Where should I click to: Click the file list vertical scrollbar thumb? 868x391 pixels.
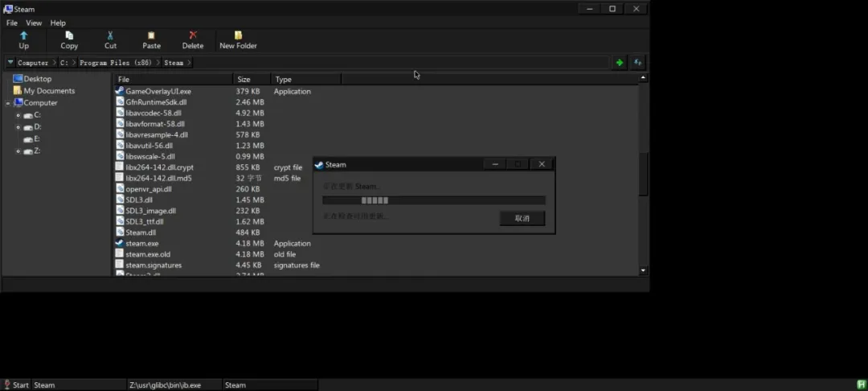click(643, 174)
